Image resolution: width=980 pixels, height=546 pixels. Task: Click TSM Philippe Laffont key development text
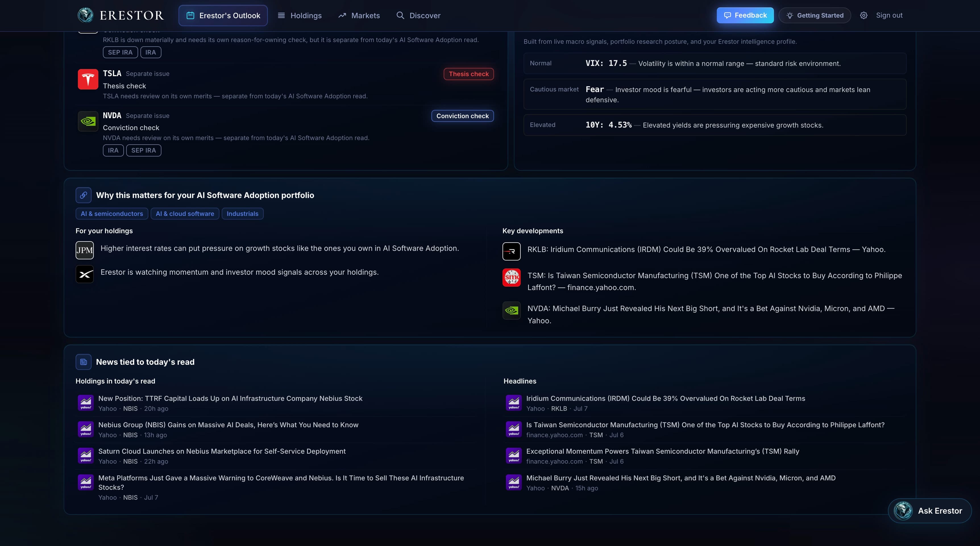point(715,281)
